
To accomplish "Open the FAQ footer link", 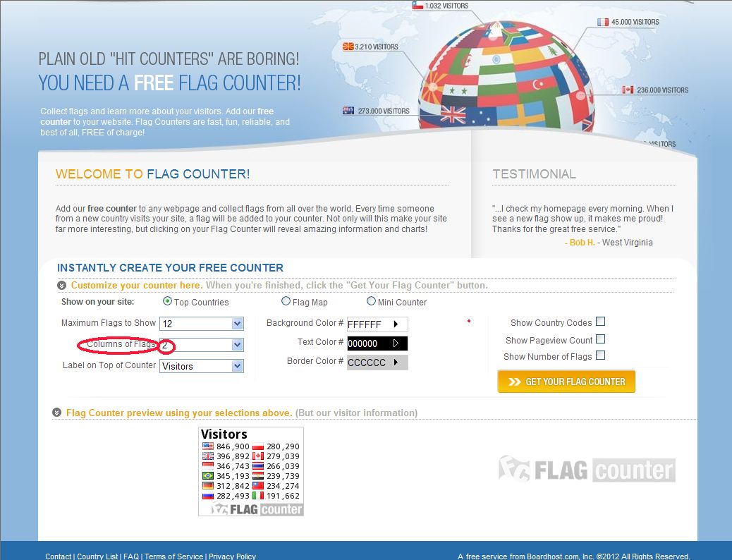I will click(131, 556).
